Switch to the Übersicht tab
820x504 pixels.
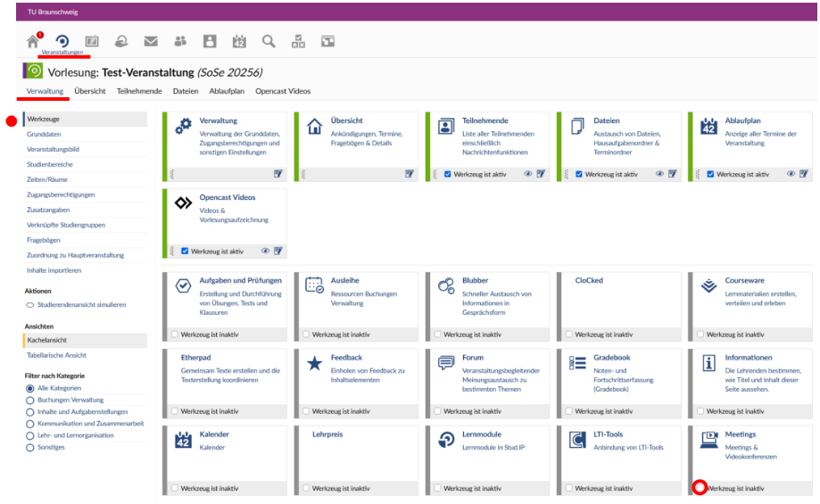click(x=90, y=91)
